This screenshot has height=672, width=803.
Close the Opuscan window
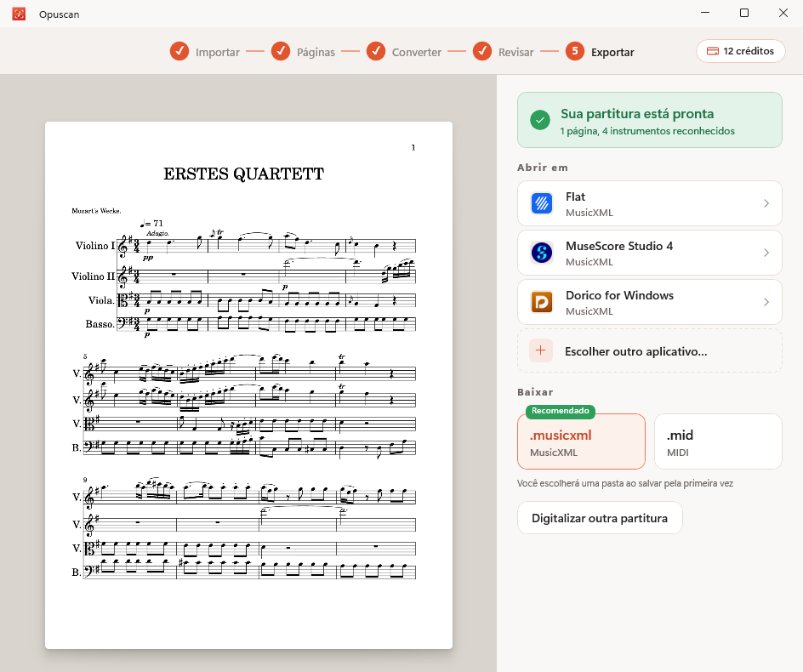pos(783,13)
